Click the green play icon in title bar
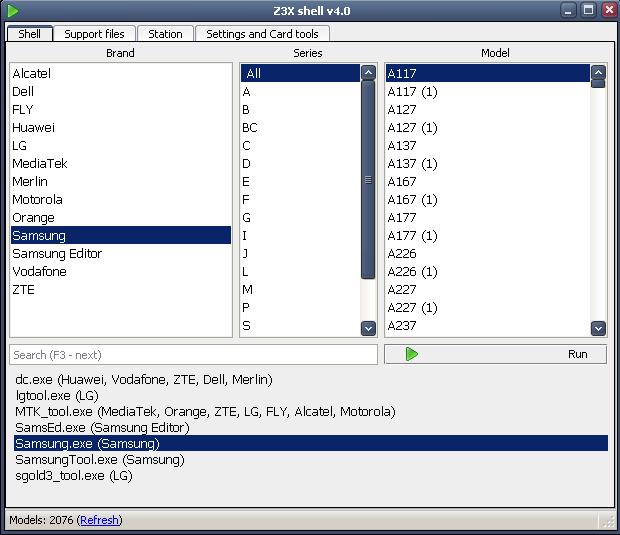This screenshot has height=535, width=620. pyautogui.click(x=12, y=11)
